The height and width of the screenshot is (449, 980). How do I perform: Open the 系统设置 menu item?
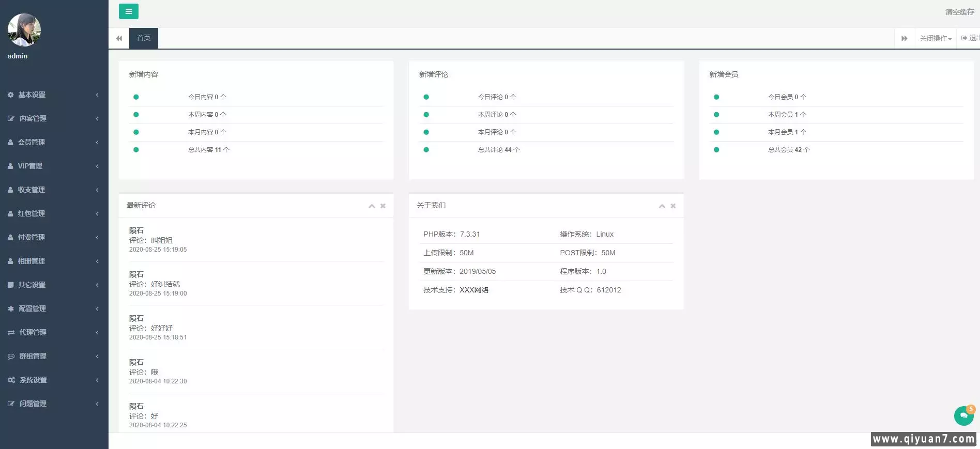pos(33,380)
